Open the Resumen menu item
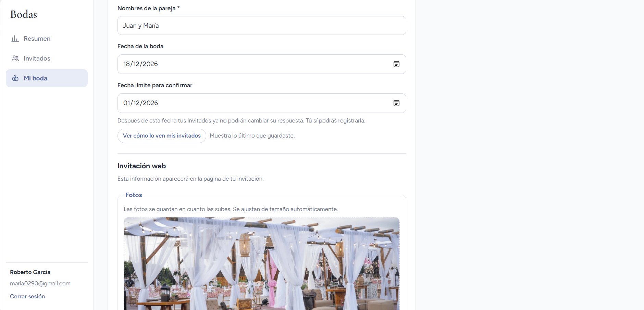 pyautogui.click(x=47, y=39)
